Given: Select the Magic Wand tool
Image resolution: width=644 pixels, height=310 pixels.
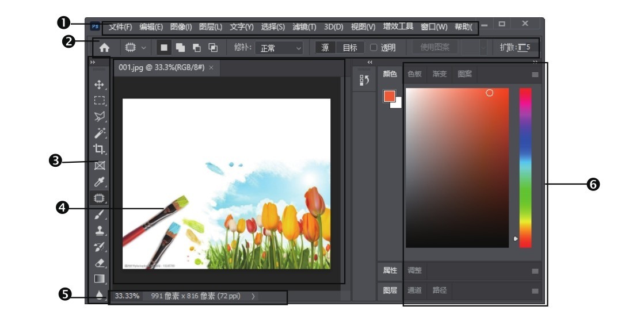Looking at the screenshot, I should pos(100,133).
